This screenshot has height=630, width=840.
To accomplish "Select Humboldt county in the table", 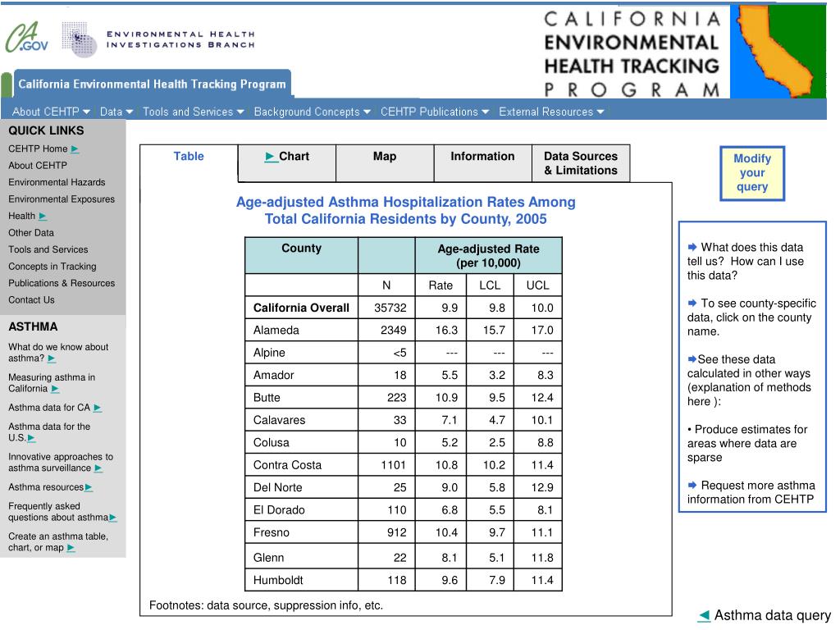I will (x=279, y=581).
